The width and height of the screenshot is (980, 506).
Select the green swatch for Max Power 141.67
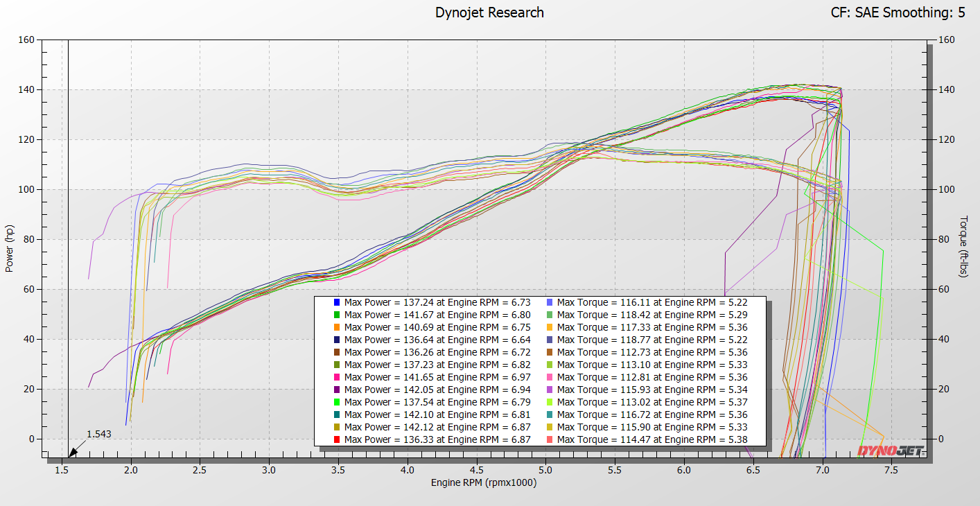[337, 315]
